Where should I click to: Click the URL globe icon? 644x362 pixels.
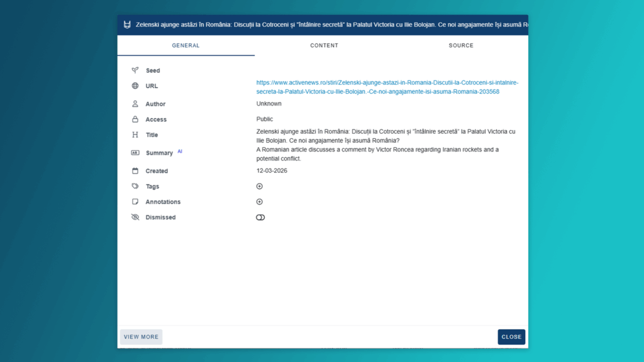[135, 86]
